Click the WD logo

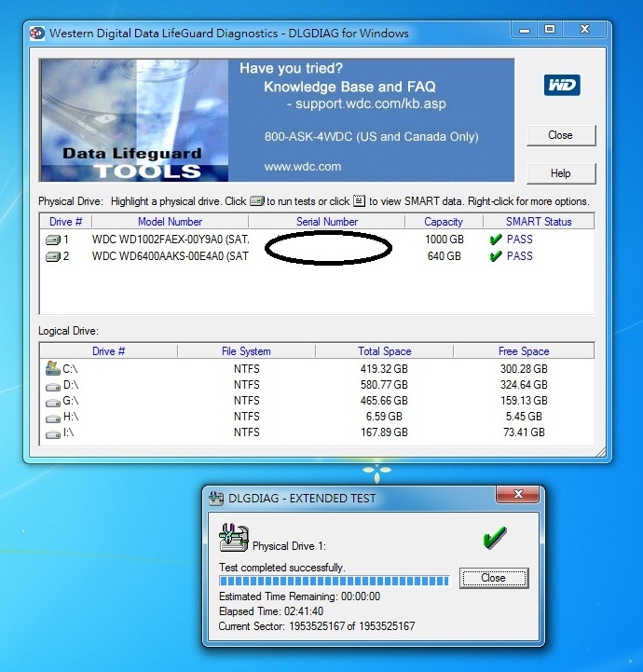pyautogui.click(x=562, y=86)
